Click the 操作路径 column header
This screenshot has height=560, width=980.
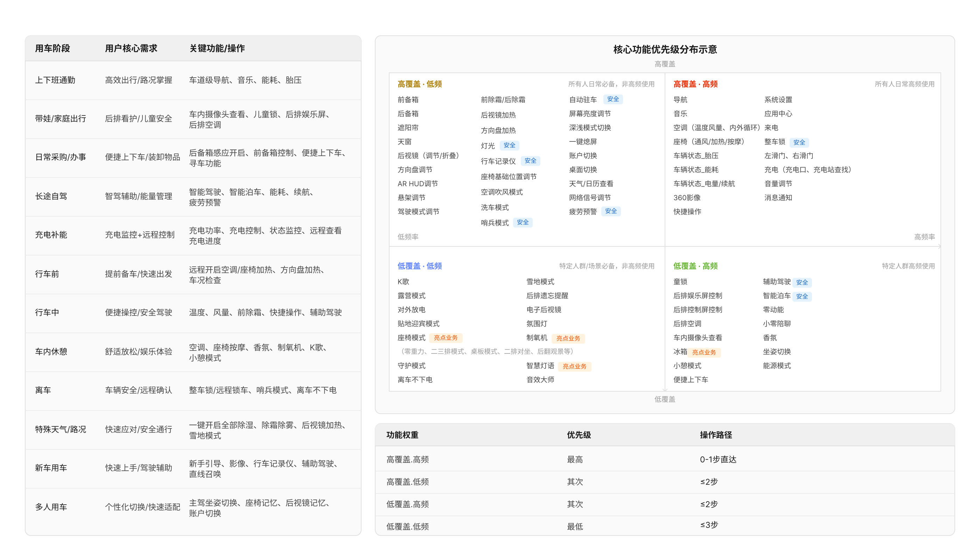pos(715,435)
